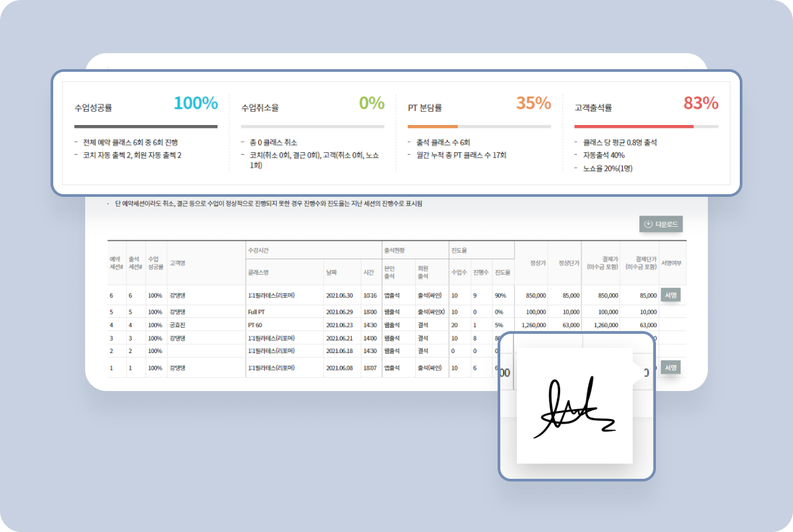
Task: Click the 2021.06.30 date cell
Action: (x=339, y=295)
